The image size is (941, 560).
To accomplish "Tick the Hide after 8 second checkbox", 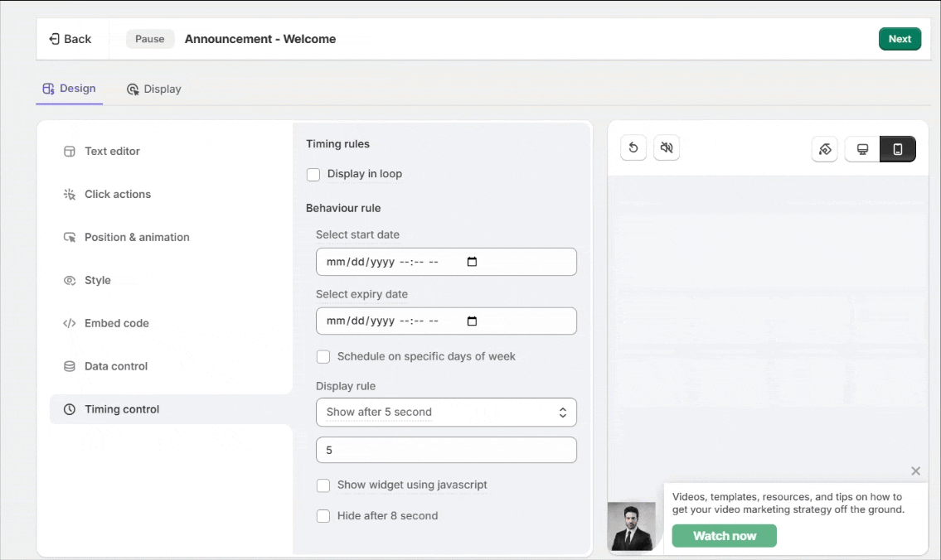I will pyautogui.click(x=323, y=516).
